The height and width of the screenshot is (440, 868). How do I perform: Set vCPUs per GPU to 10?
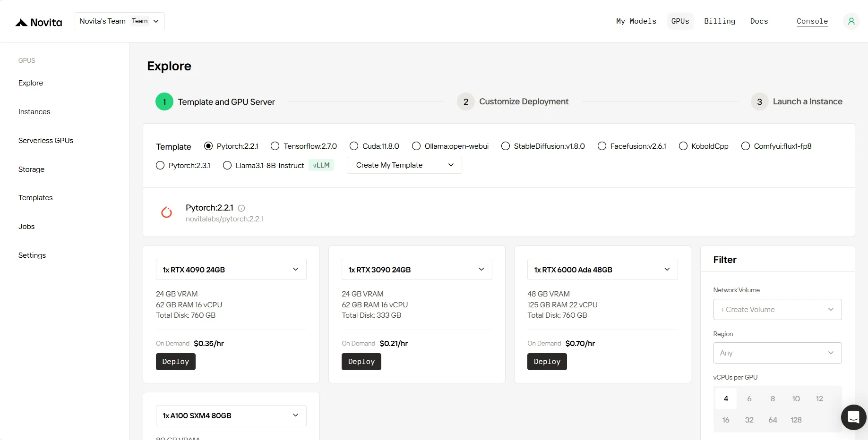pyautogui.click(x=796, y=399)
